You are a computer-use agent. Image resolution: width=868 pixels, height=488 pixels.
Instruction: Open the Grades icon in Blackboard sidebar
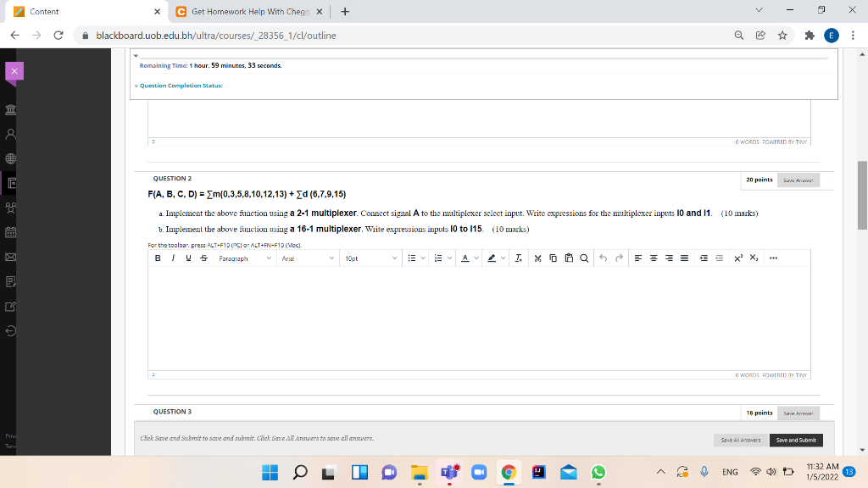pyautogui.click(x=10, y=281)
